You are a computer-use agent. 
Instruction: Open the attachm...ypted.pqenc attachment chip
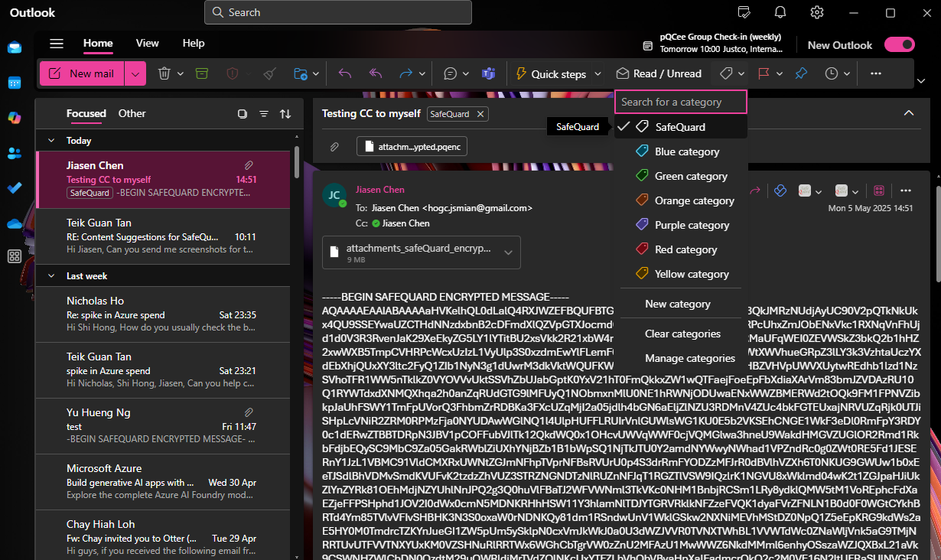point(412,147)
